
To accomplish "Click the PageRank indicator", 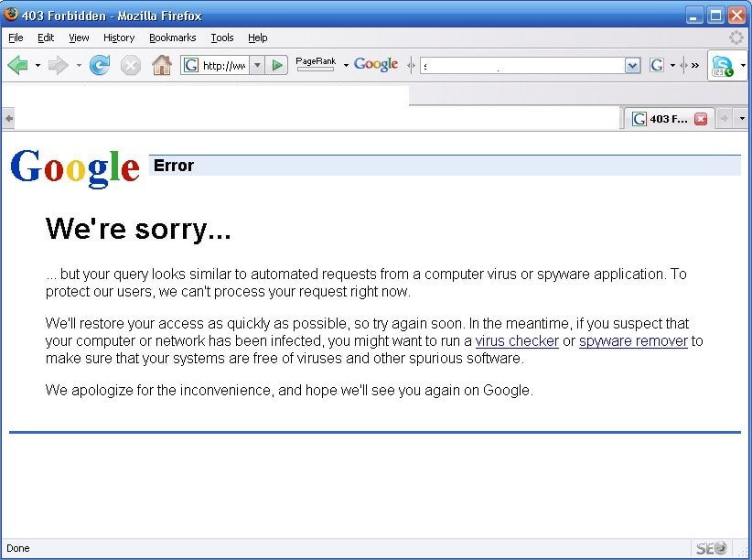I will point(316,64).
